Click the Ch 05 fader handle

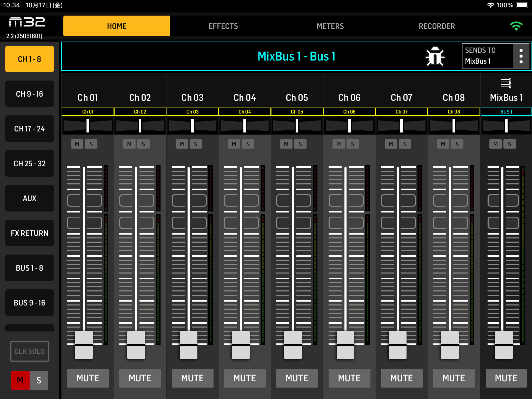click(293, 345)
